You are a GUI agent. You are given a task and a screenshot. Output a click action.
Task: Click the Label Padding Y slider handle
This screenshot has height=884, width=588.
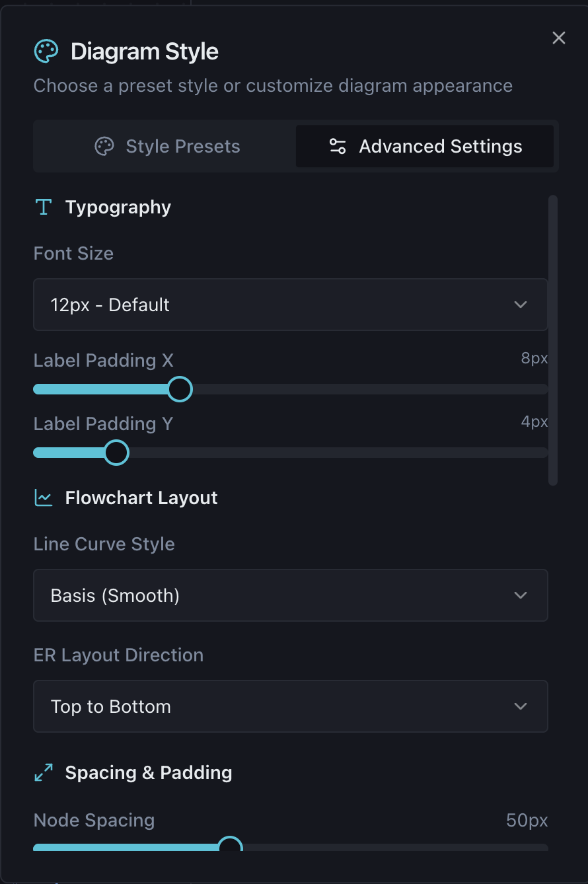pyautogui.click(x=116, y=452)
